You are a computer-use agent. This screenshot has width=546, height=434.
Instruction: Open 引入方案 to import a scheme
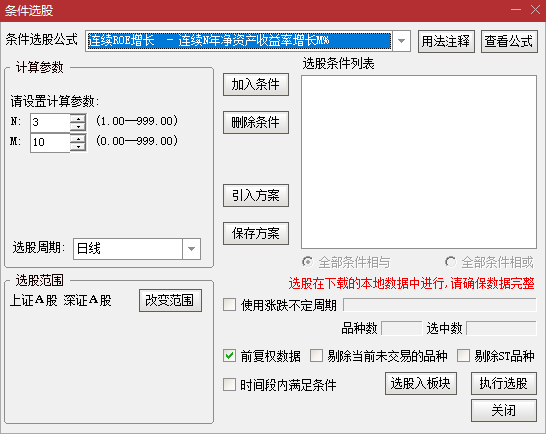click(x=256, y=195)
